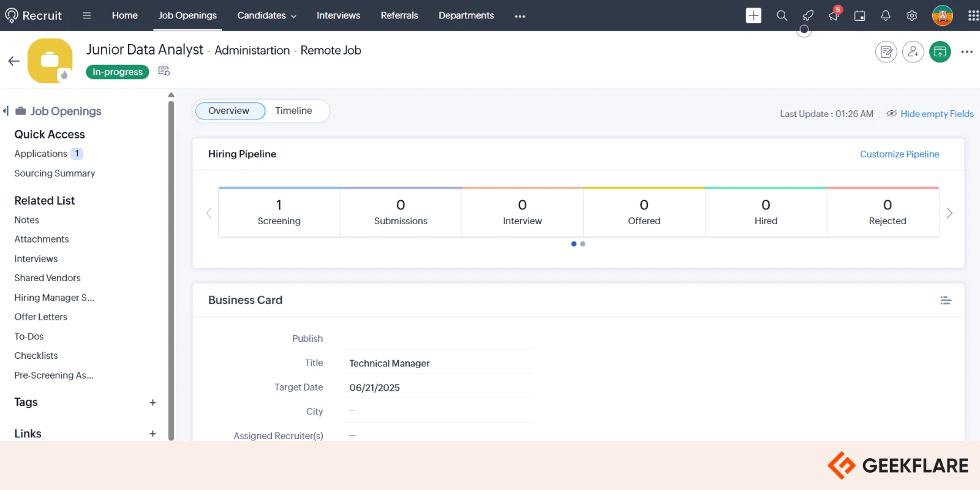Open the Departments tab
This screenshot has height=490, width=980.
[x=466, y=15]
